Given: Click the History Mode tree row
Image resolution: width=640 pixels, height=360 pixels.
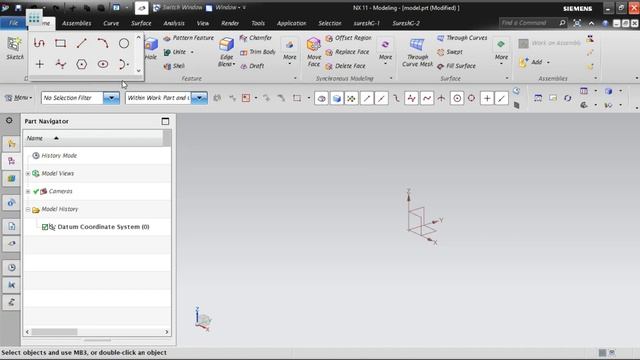Looking at the screenshot, I should [97, 156].
